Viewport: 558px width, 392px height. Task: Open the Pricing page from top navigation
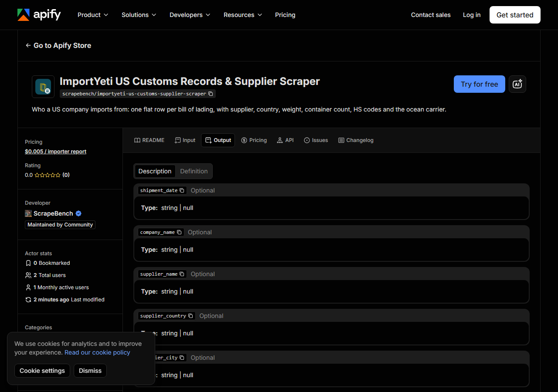(x=285, y=15)
